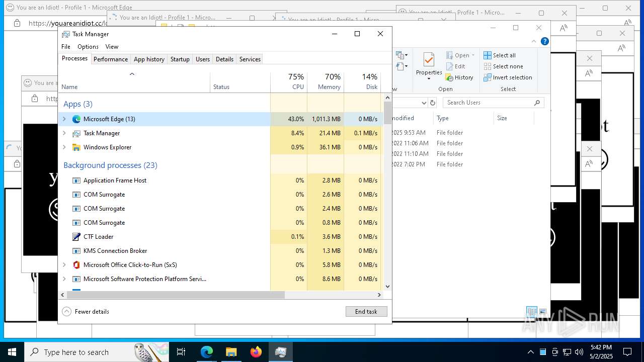This screenshot has width=644, height=362.
Task: Click the refresh icon beside the Explorer address bar
Action: (x=433, y=103)
